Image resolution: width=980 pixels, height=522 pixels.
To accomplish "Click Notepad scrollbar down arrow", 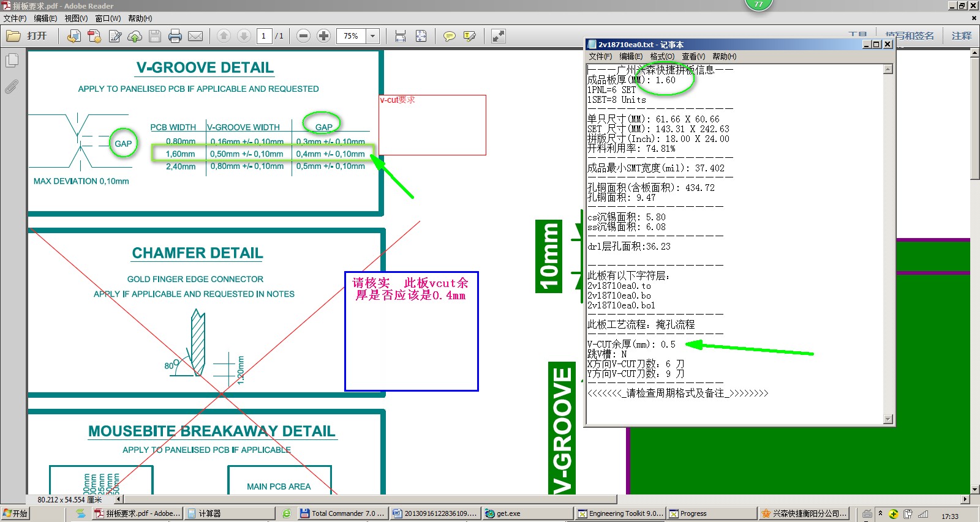I will point(888,419).
